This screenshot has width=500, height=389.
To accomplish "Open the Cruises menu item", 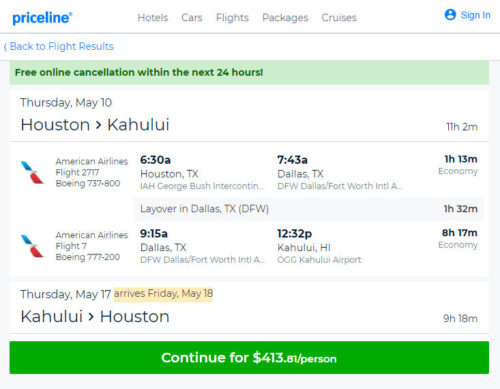I will click(339, 18).
